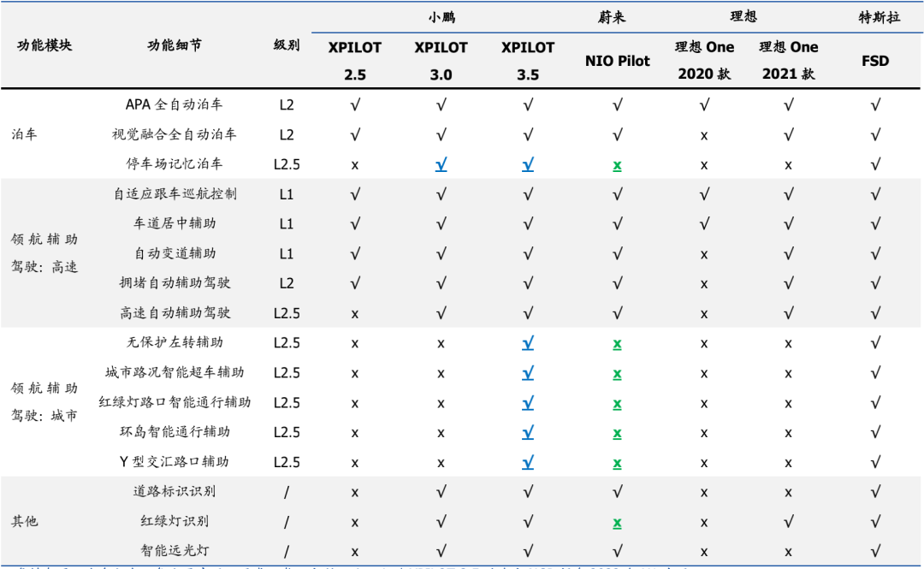The width and height of the screenshot is (924, 569).
Task: Select the 红绿灯路口智能通行辅助 feature cell
Action: point(175,402)
